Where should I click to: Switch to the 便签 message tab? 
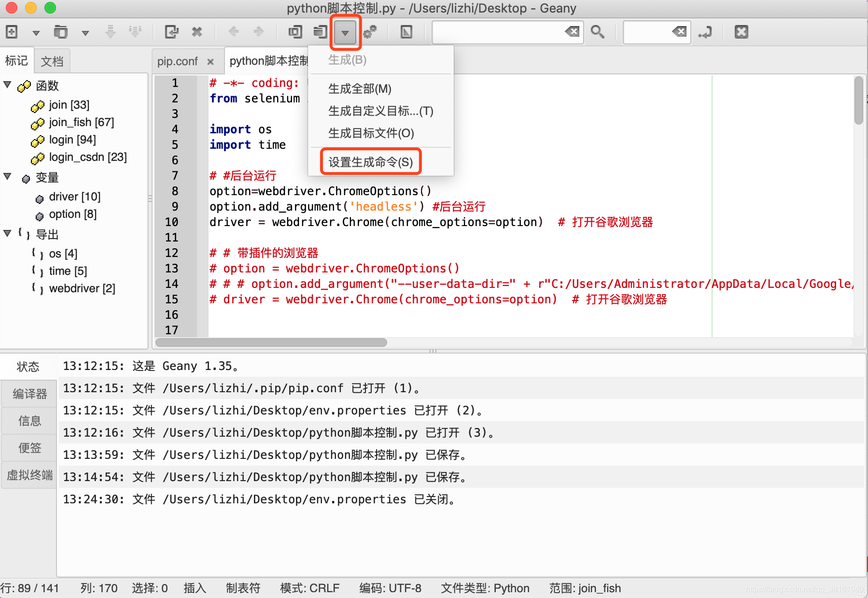29,448
